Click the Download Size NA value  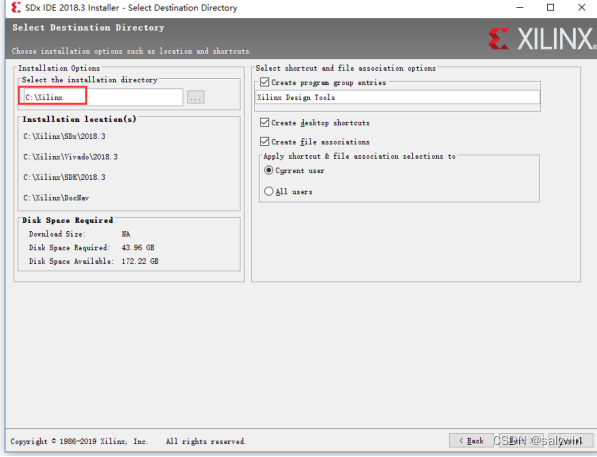126,234
